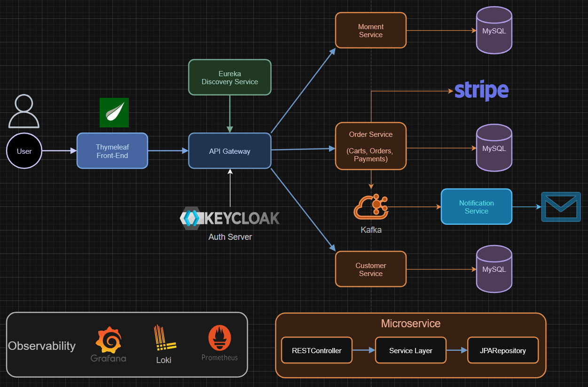The height and width of the screenshot is (387, 588).
Task: Select the email envelope icon
Action: [561, 206]
